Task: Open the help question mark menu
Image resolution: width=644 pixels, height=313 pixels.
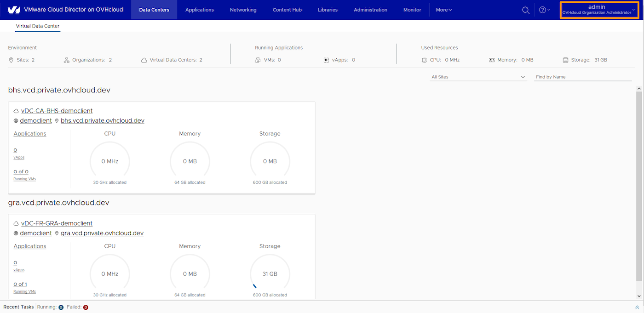Action: tap(544, 10)
